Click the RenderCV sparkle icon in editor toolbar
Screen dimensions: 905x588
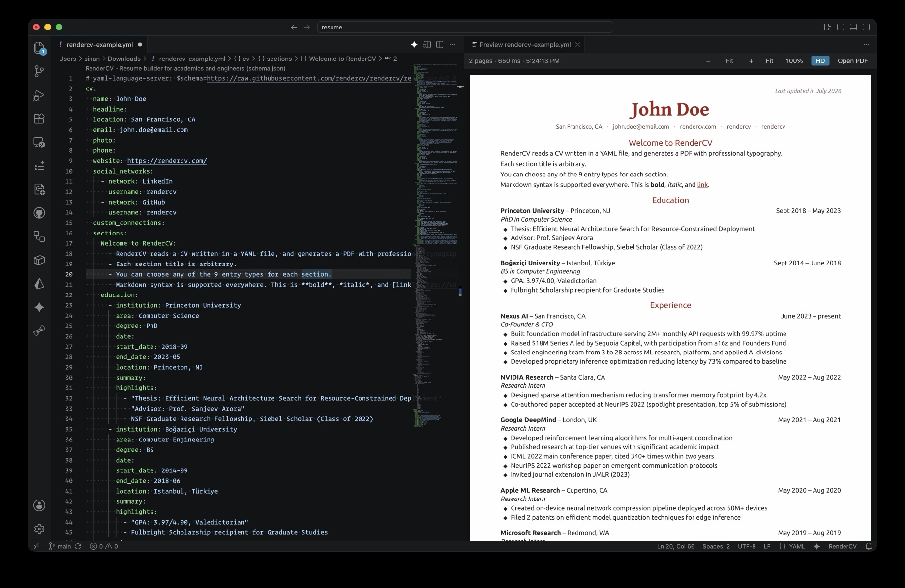414,45
